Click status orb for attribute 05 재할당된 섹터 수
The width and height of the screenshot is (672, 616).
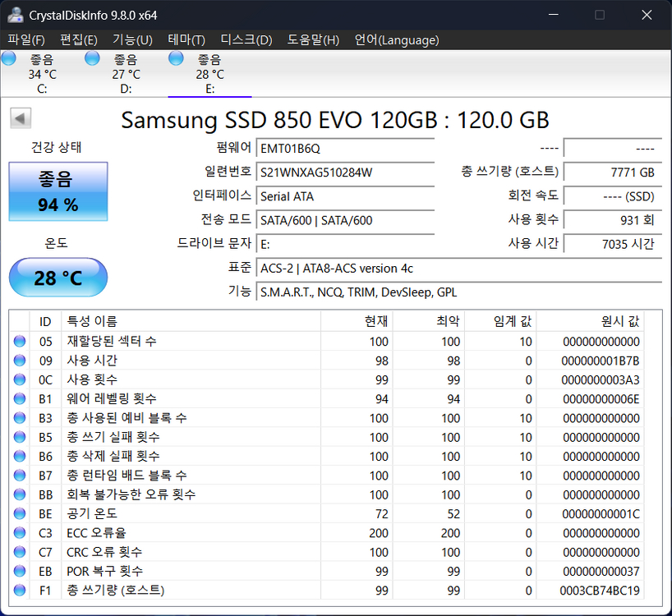point(20,342)
